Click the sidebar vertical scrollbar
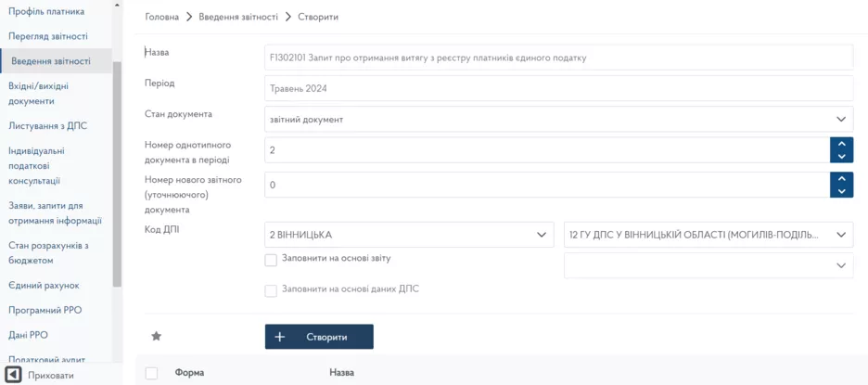 pyautogui.click(x=117, y=167)
